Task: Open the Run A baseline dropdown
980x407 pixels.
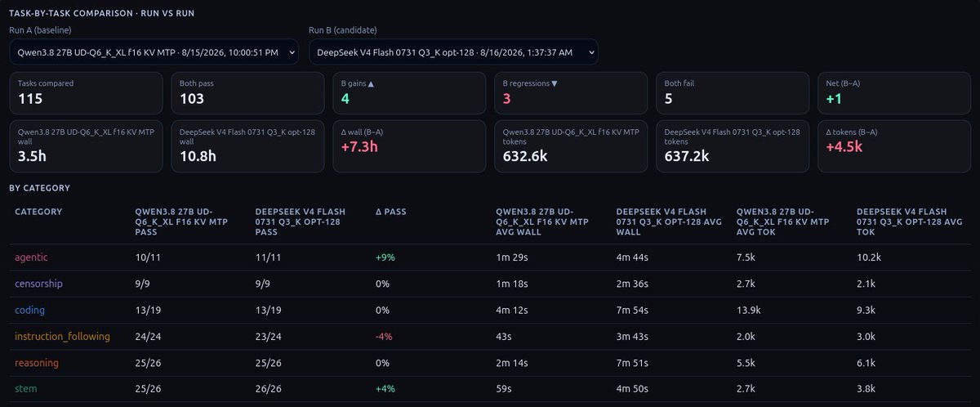Action: click(154, 52)
